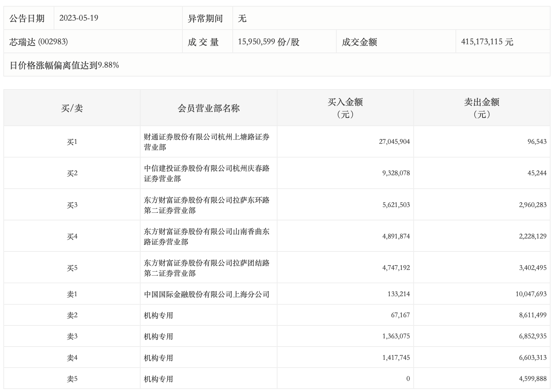Open 东方财富证券山南香曲东路营业部 entry
Viewport: 555px width, 392px height.
[x=206, y=236]
